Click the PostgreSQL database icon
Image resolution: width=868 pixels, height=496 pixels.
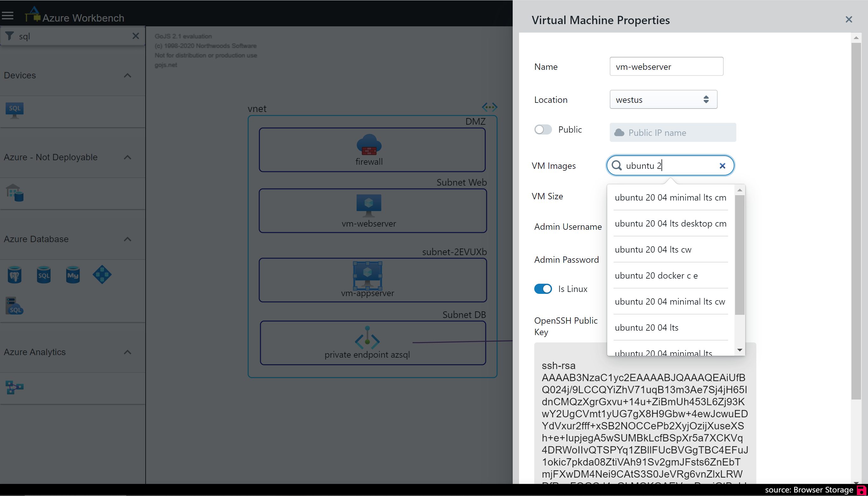pyautogui.click(x=14, y=274)
